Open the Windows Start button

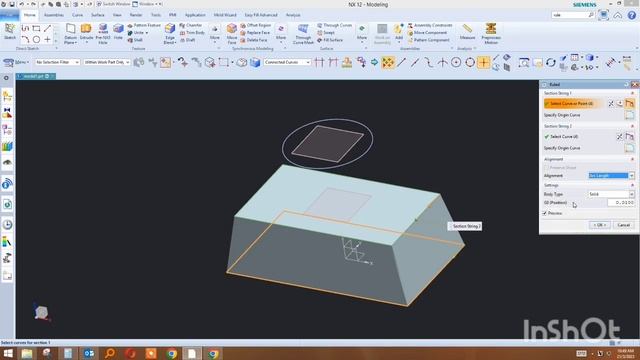tap(8, 353)
